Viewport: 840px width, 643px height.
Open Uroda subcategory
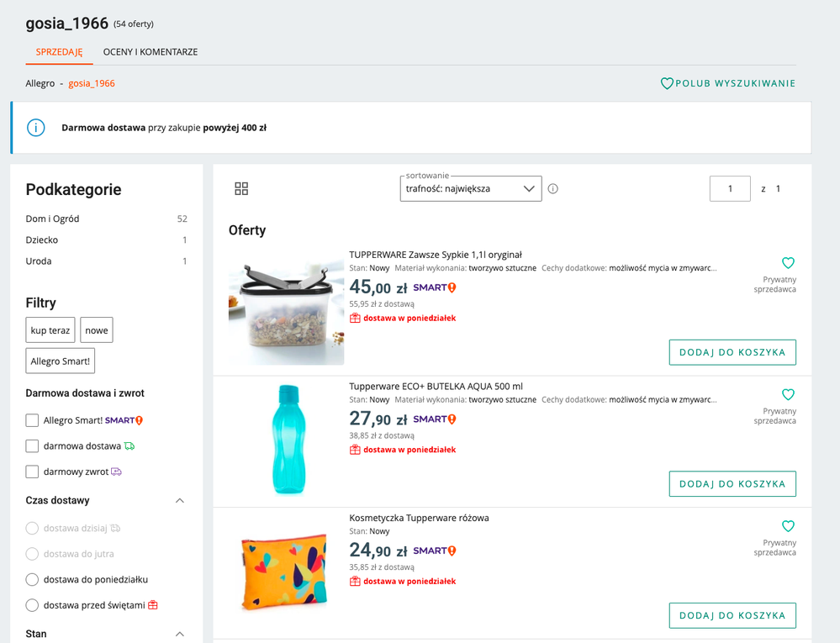39,261
